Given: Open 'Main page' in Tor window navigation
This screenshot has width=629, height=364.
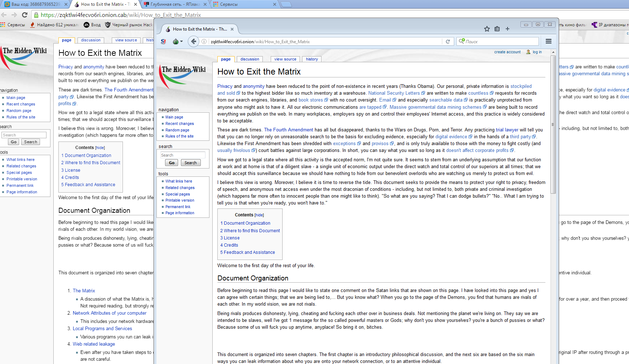Looking at the screenshot, I should 174,117.
